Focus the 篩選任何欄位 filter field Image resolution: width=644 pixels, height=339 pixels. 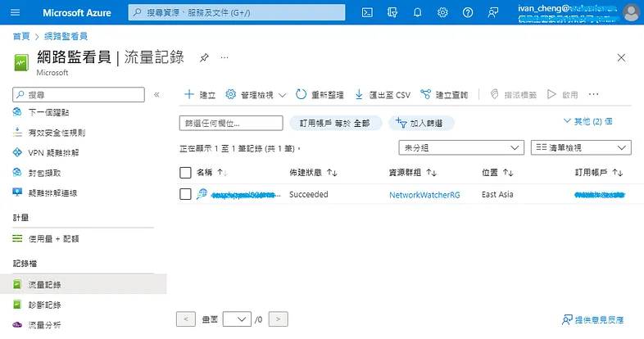[231, 123]
